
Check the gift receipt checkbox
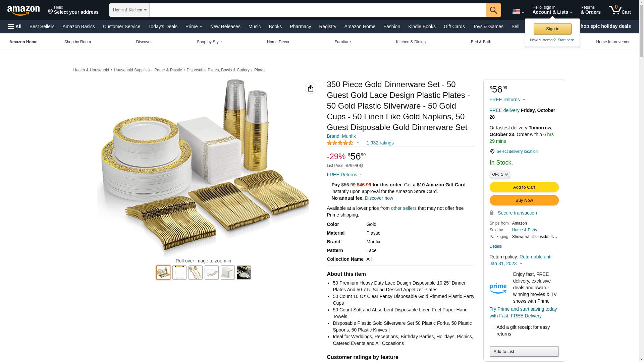pyautogui.click(x=493, y=327)
